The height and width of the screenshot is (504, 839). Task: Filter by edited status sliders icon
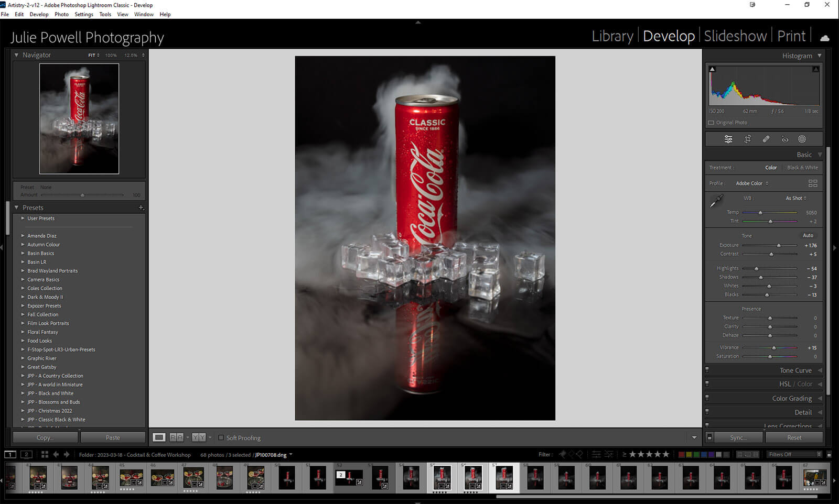click(x=596, y=454)
